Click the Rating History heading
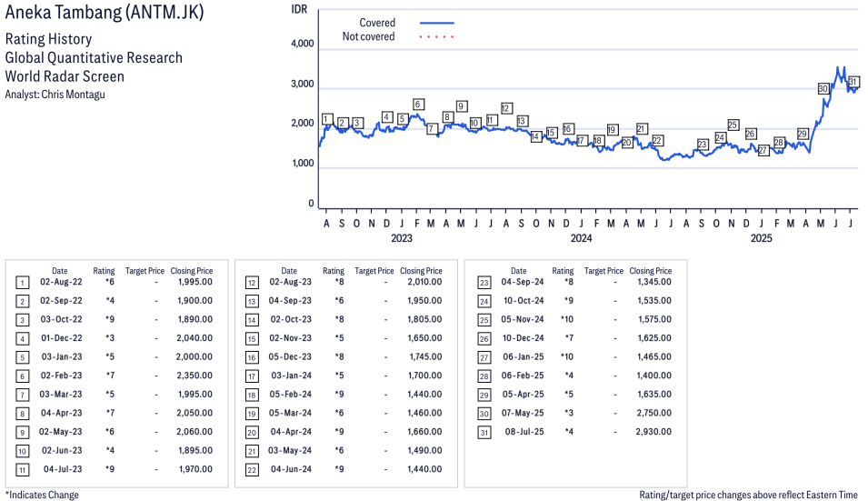868x501 pixels. [x=49, y=39]
